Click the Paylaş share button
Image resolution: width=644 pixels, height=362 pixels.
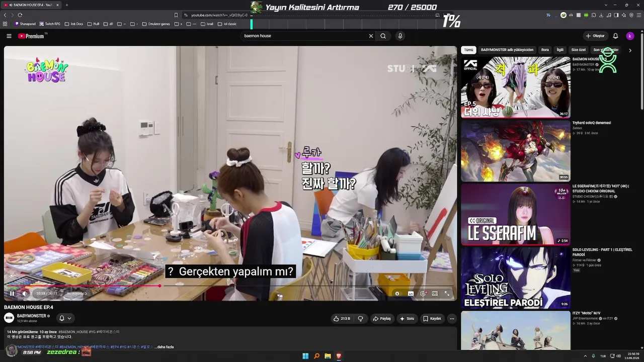click(x=382, y=318)
